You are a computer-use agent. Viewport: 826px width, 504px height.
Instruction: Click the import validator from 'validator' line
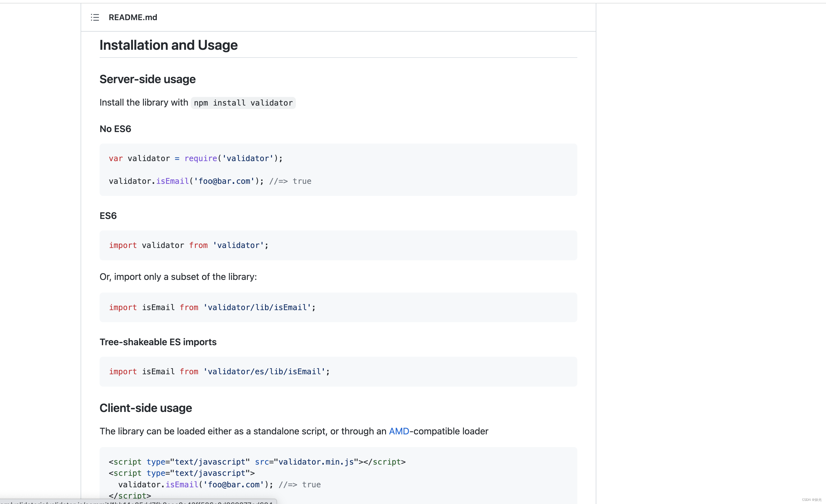[189, 245]
